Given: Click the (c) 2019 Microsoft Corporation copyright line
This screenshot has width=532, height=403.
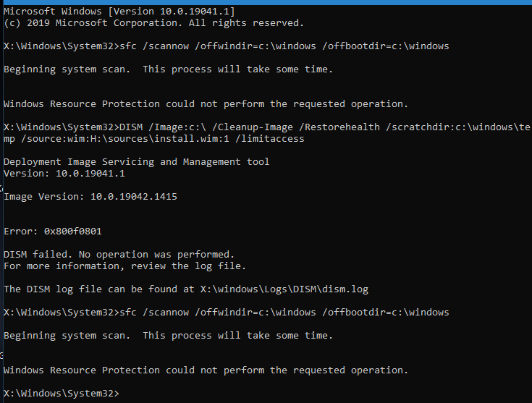Looking at the screenshot, I should [x=153, y=23].
